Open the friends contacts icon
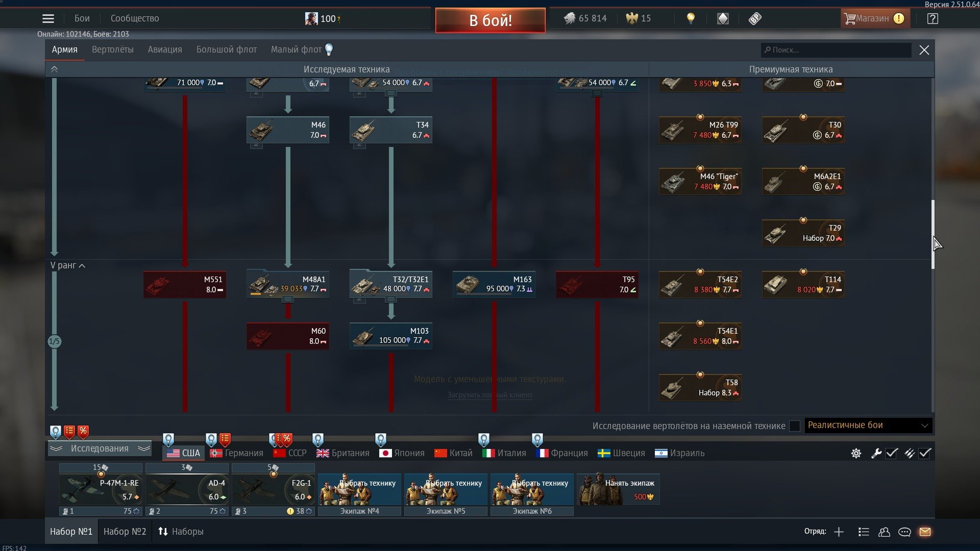The image size is (980, 551). click(884, 532)
